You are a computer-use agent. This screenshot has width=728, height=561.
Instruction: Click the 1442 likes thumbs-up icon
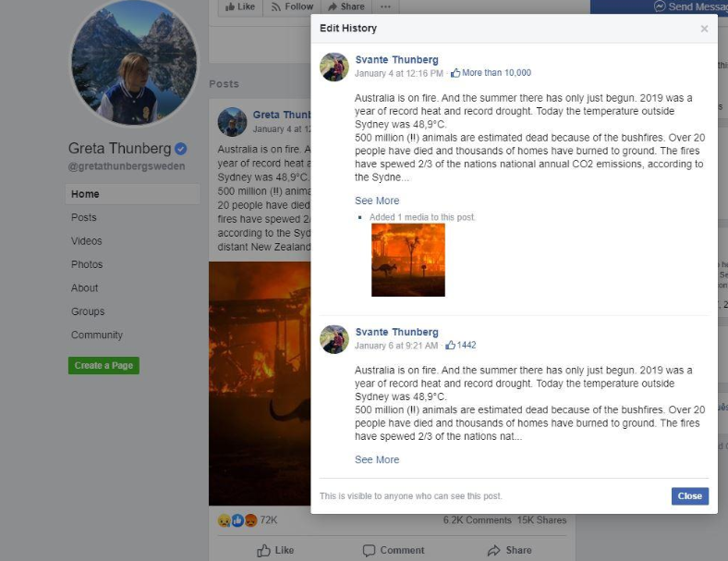click(450, 345)
